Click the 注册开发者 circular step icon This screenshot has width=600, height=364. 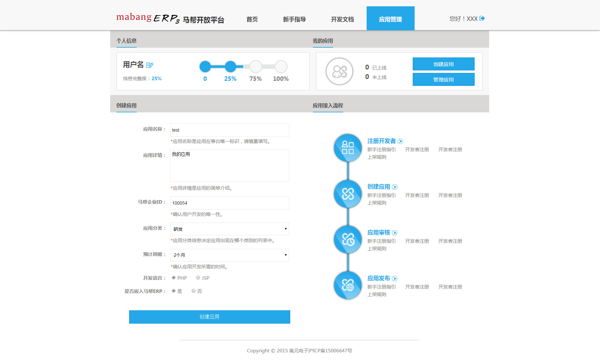click(348, 147)
